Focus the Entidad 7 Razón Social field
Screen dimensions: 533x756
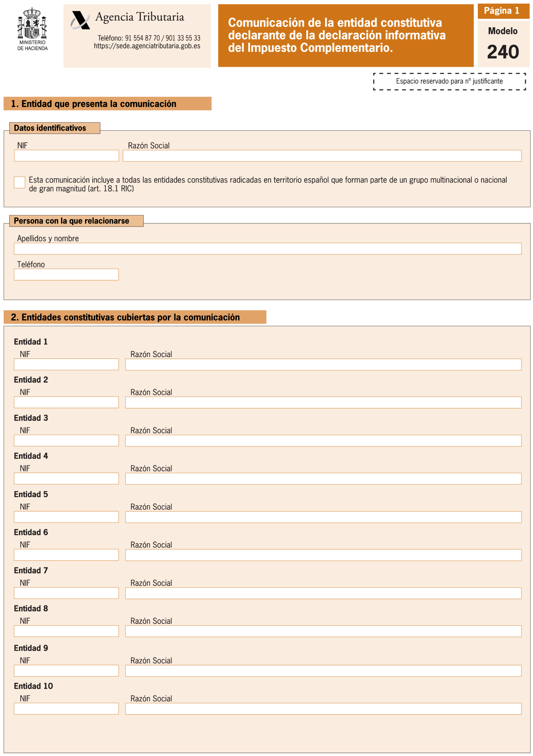(x=323, y=593)
